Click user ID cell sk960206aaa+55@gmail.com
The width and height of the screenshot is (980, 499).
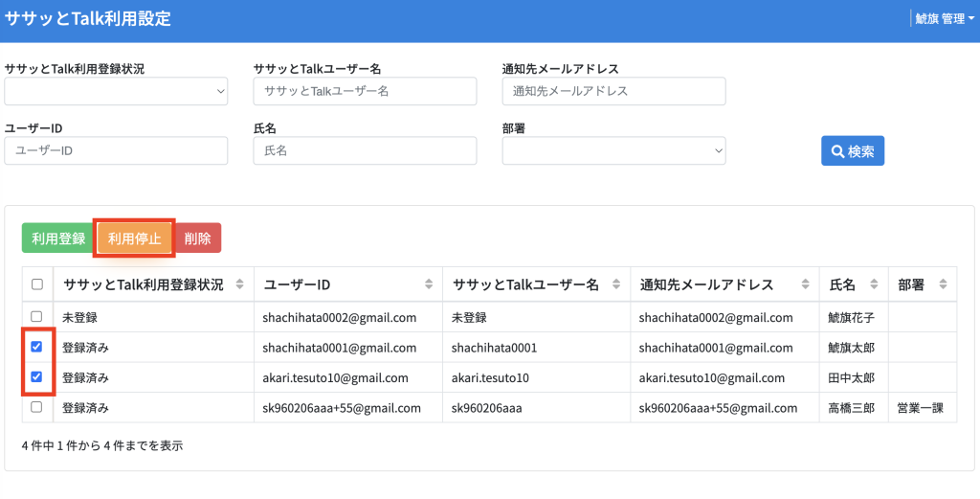pyautogui.click(x=342, y=408)
